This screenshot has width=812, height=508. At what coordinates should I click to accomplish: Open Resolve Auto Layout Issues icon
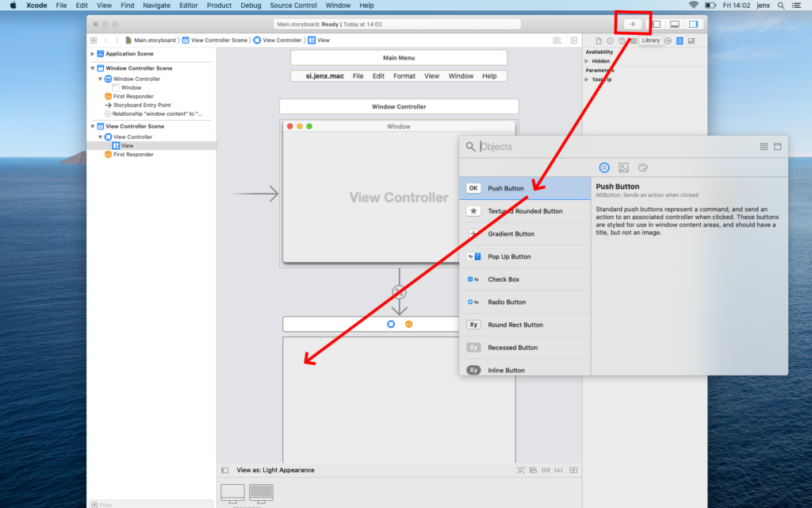pyautogui.click(x=558, y=470)
